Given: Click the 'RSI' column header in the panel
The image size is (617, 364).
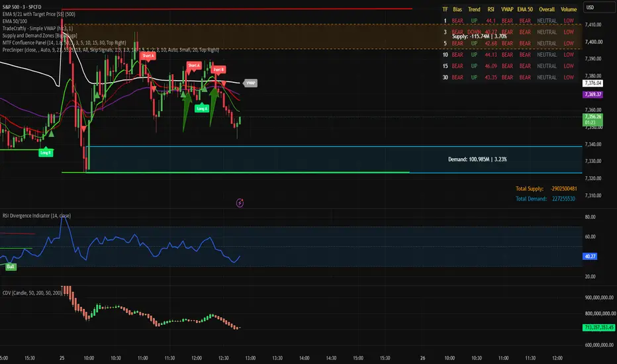Looking at the screenshot, I should click(491, 9).
